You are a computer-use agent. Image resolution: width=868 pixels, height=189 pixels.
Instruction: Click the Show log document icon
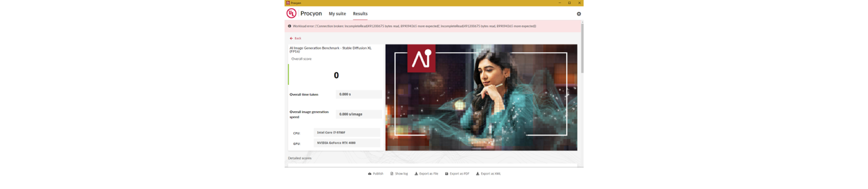pos(392,174)
